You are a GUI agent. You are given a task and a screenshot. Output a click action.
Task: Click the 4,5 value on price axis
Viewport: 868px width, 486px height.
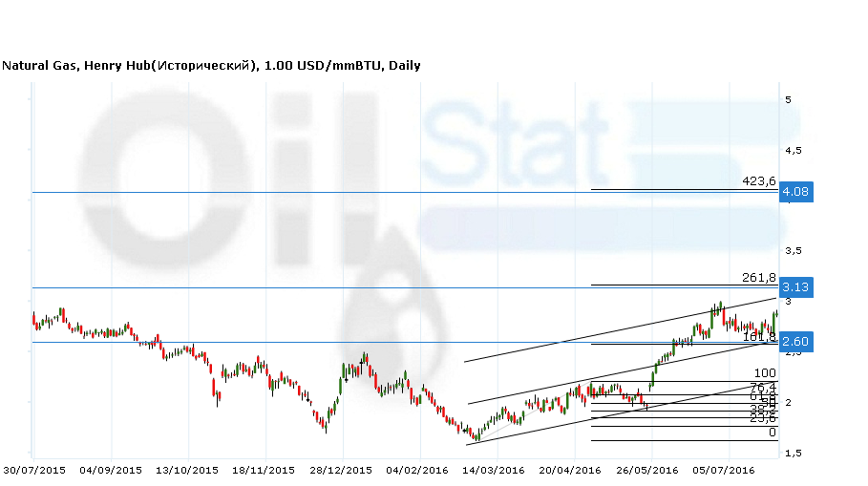(793, 150)
